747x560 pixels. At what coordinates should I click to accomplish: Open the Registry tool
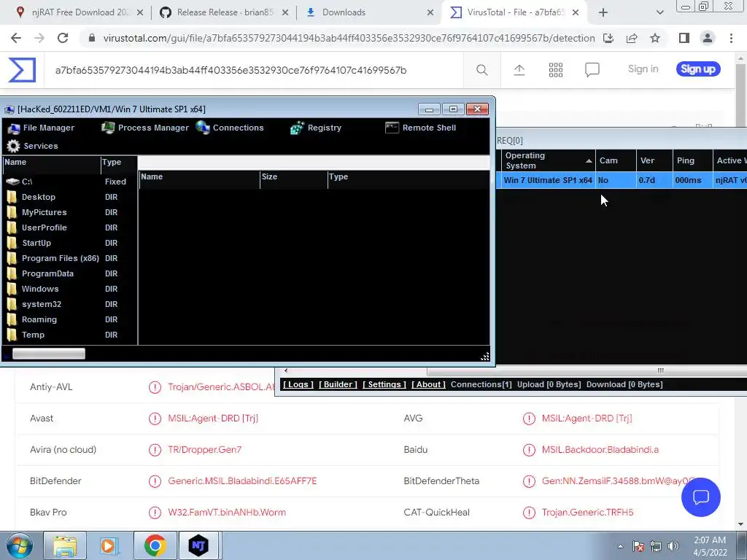tap(316, 128)
